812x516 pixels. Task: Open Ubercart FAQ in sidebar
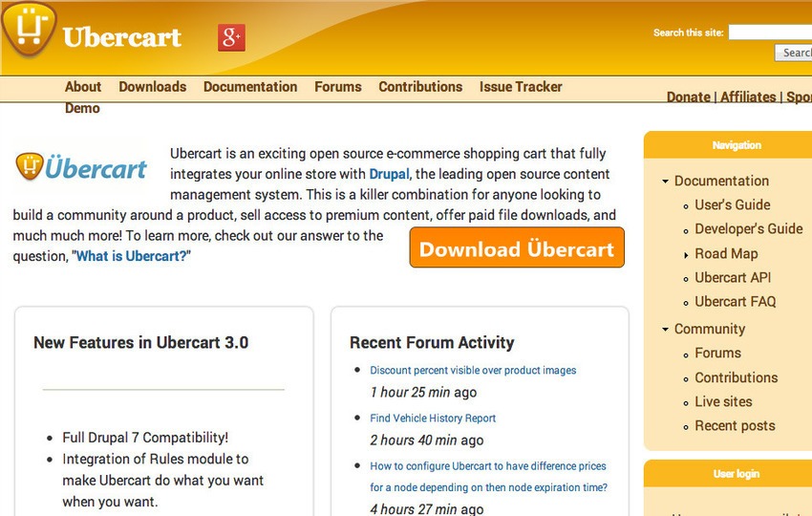point(736,302)
